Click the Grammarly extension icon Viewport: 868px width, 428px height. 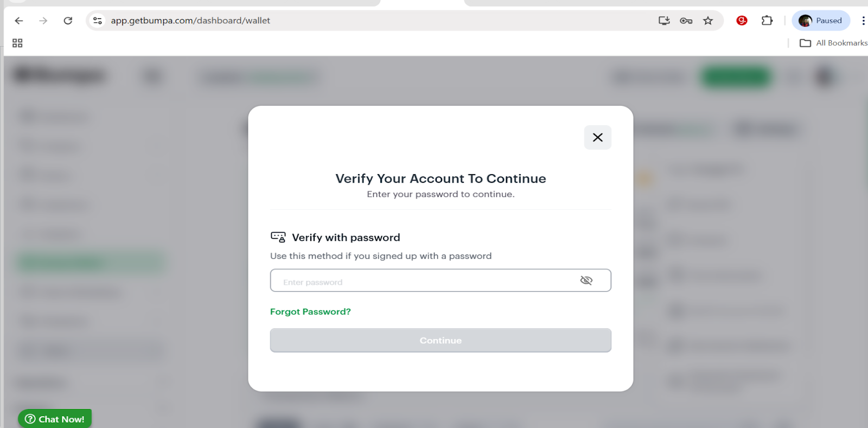pyautogui.click(x=741, y=21)
